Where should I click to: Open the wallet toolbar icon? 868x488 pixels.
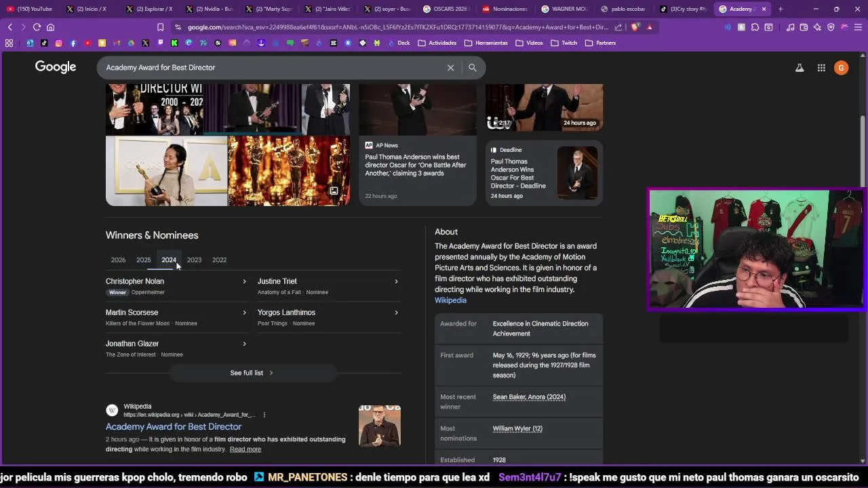804,27
